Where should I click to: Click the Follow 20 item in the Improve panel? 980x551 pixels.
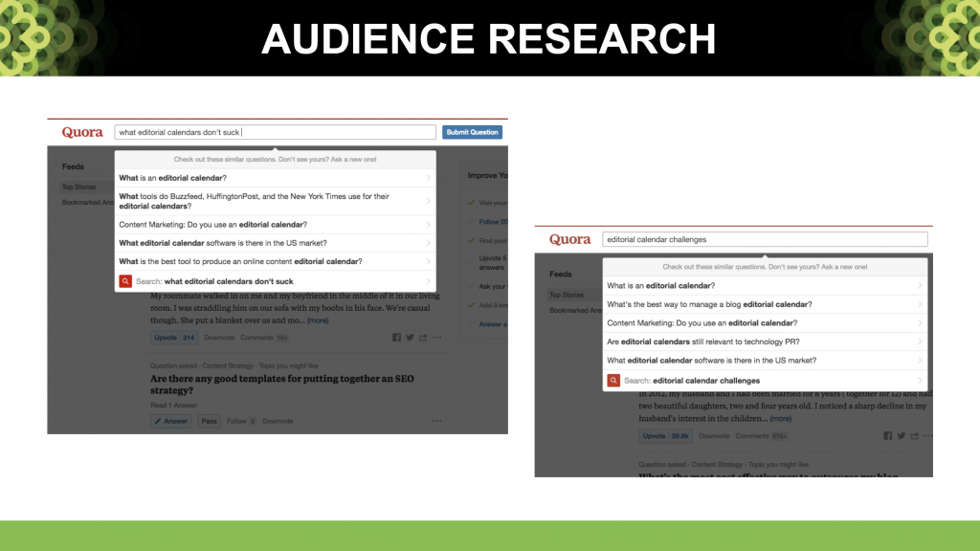coord(493,222)
